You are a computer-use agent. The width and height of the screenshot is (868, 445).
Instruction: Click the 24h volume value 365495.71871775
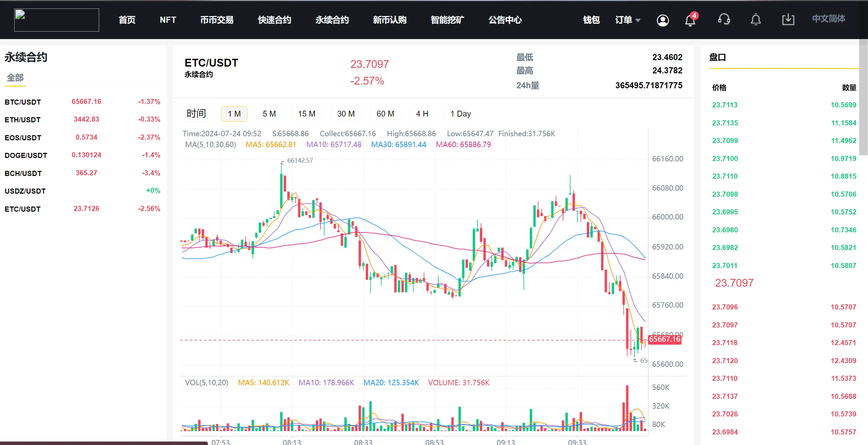(x=649, y=85)
